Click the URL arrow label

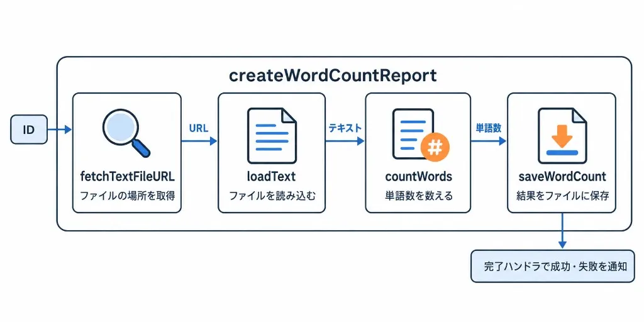click(x=198, y=128)
